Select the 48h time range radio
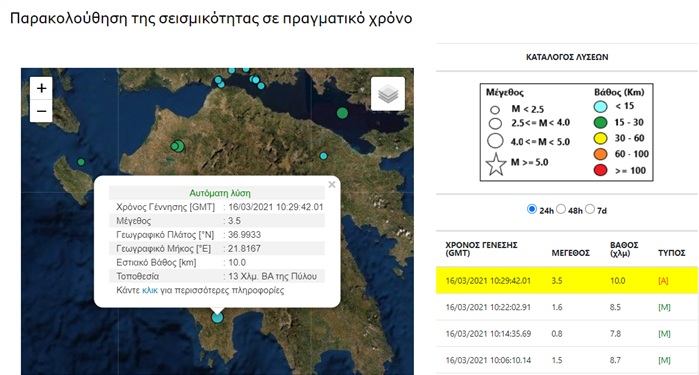Viewport: 699px width, 375px height. (x=561, y=209)
